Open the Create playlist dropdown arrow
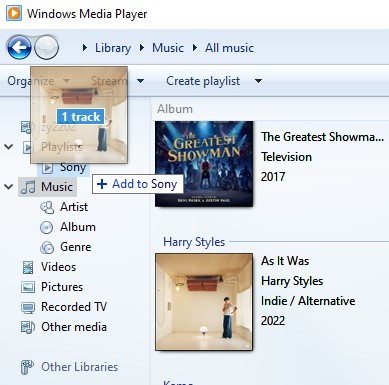Viewport: 389px width, 385px height. pos(258,81)
